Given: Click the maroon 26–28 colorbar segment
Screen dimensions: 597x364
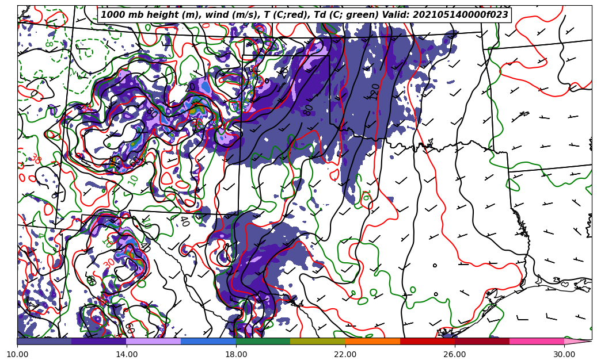Looking at the screenshot, I should 482,341.
